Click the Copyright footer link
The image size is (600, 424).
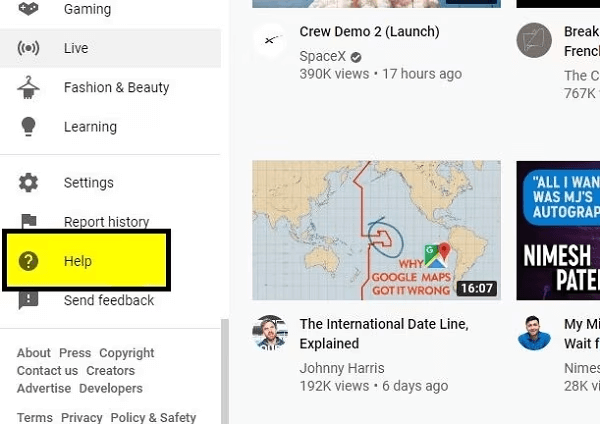[x=127, y=353]
